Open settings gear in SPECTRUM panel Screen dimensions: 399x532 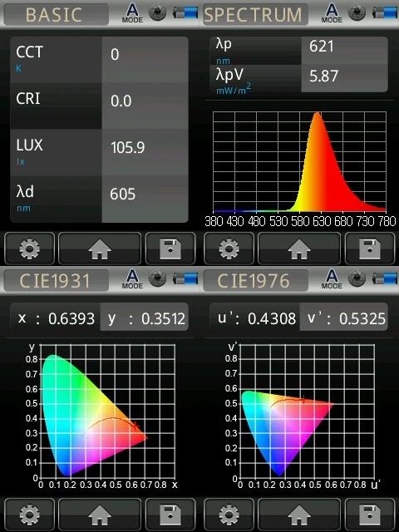click(229, 249)
